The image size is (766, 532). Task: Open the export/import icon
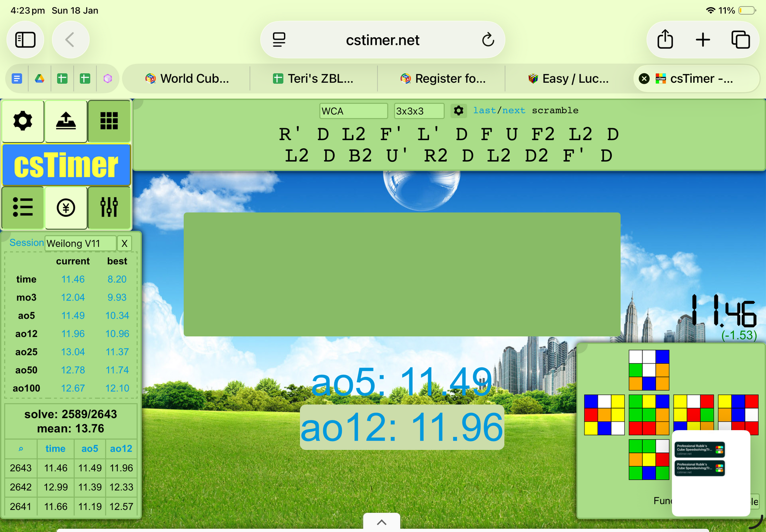pyautogui.click(x=66, y=121)
